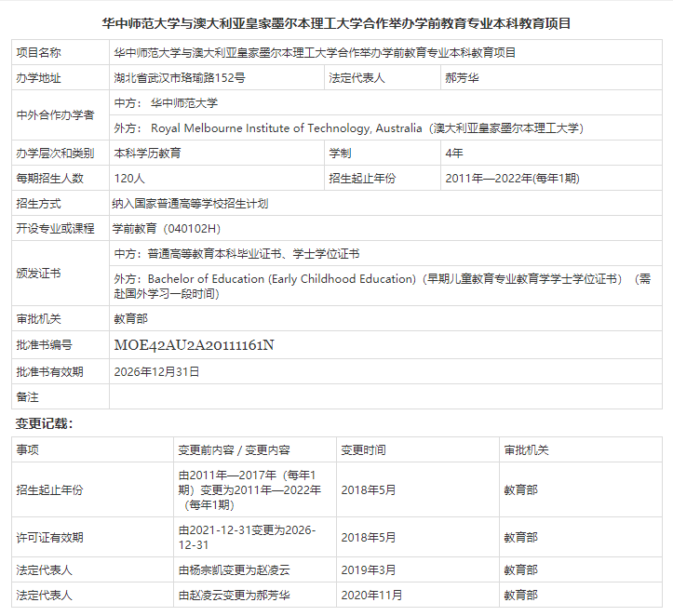
Task: Select 2018年5月 in the 许可证有效期 row
Action: click(x=369, y=538)
